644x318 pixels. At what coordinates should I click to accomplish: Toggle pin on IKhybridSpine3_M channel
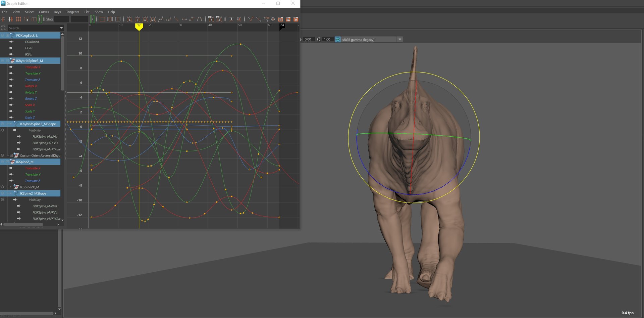click(x=2, y=61)
